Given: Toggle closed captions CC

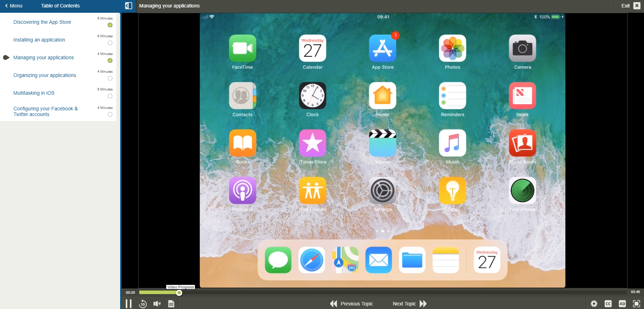Looking at the screenshot, I should pos(608,304).
